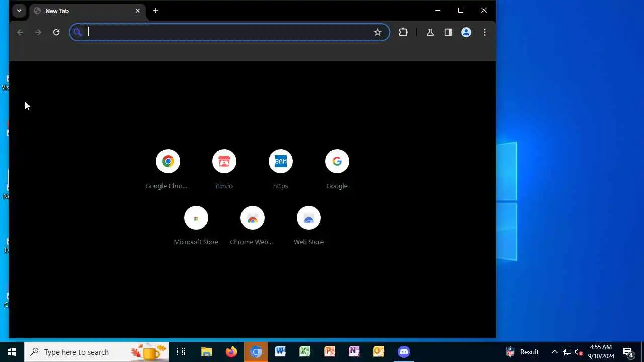Go back to previous page

tap(20, 32)
